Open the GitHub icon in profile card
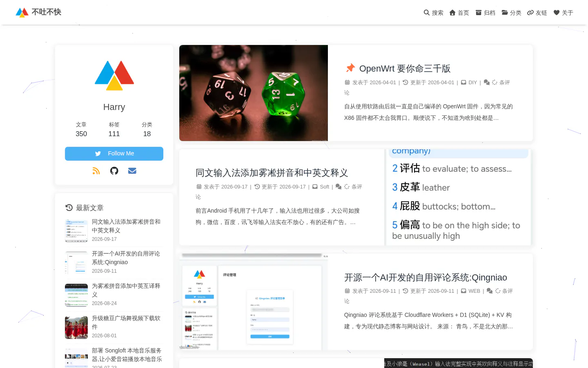 click(114, 171)
